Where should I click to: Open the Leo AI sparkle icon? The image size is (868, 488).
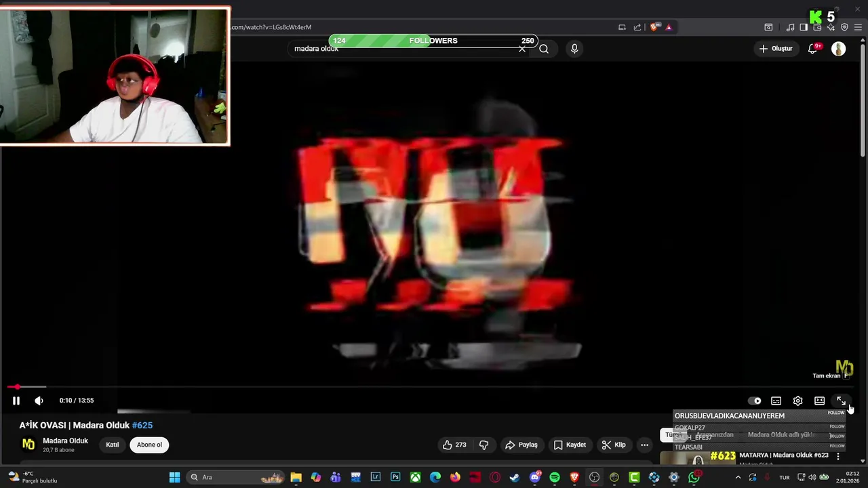(831, 27)
